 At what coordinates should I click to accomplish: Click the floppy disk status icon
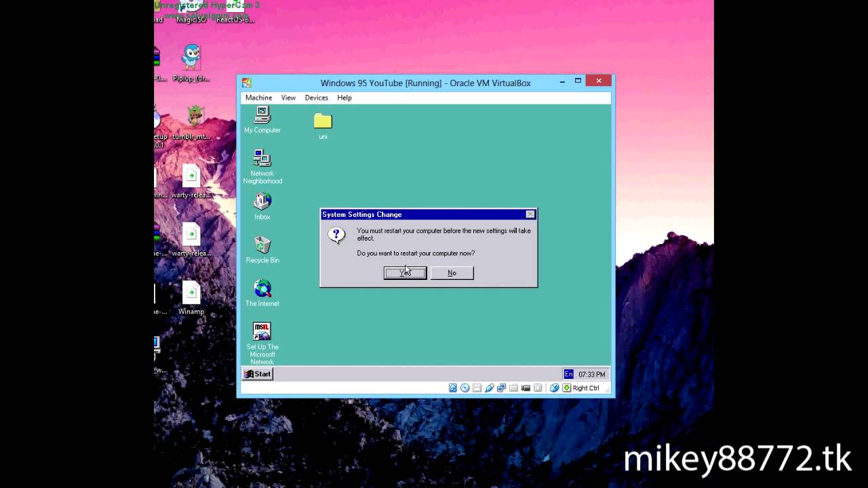click(477, 388)
